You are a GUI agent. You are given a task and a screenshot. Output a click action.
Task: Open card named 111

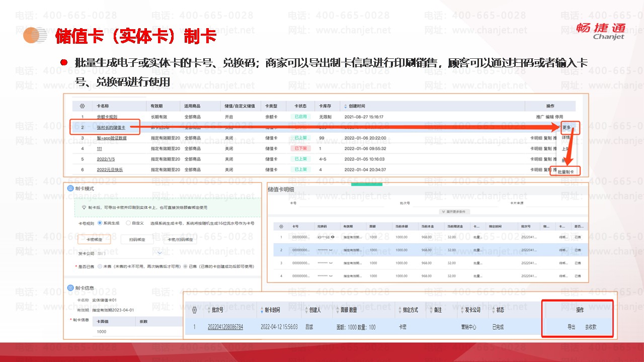pos(100,148)
